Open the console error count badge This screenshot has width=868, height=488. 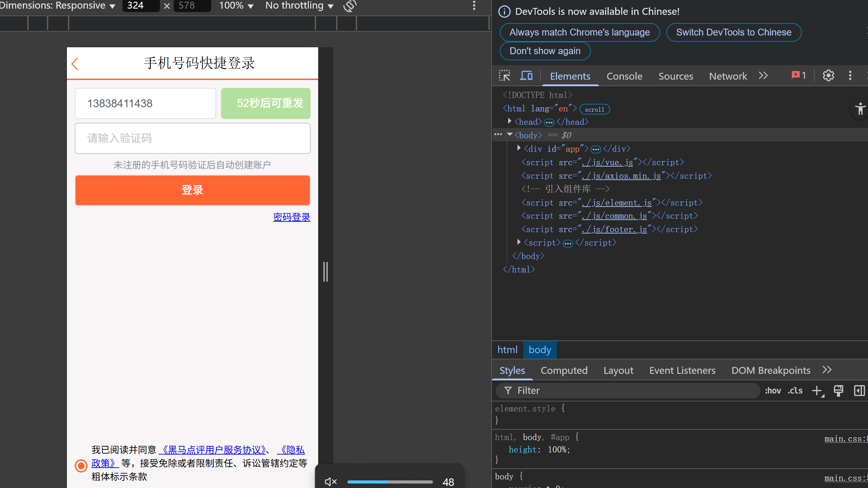point(799,76)
